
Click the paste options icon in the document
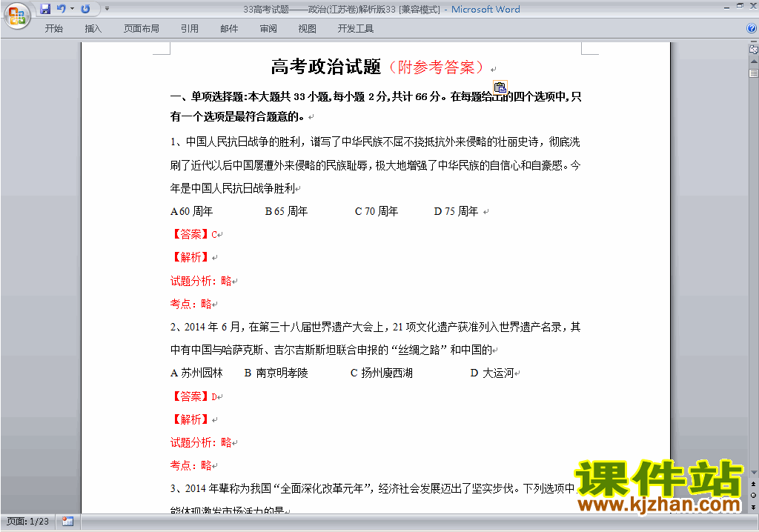click(500, 87)
